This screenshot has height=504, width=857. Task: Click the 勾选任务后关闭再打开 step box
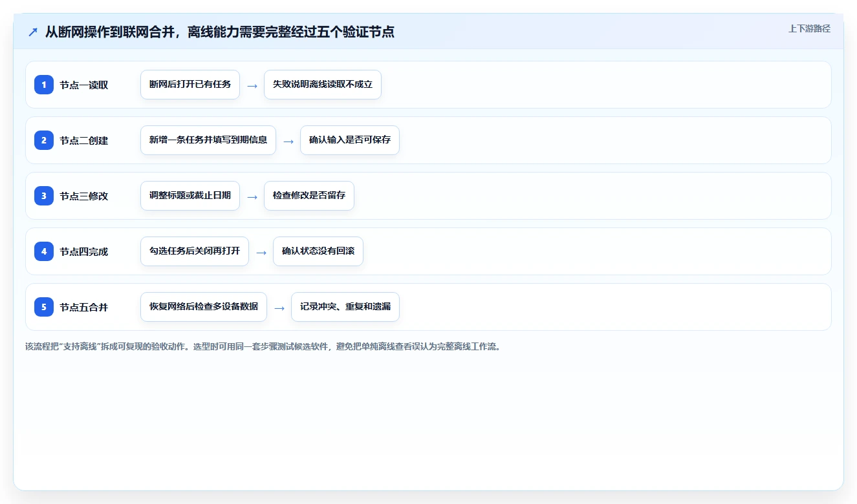pyautogui.click(x=195, y=251)
